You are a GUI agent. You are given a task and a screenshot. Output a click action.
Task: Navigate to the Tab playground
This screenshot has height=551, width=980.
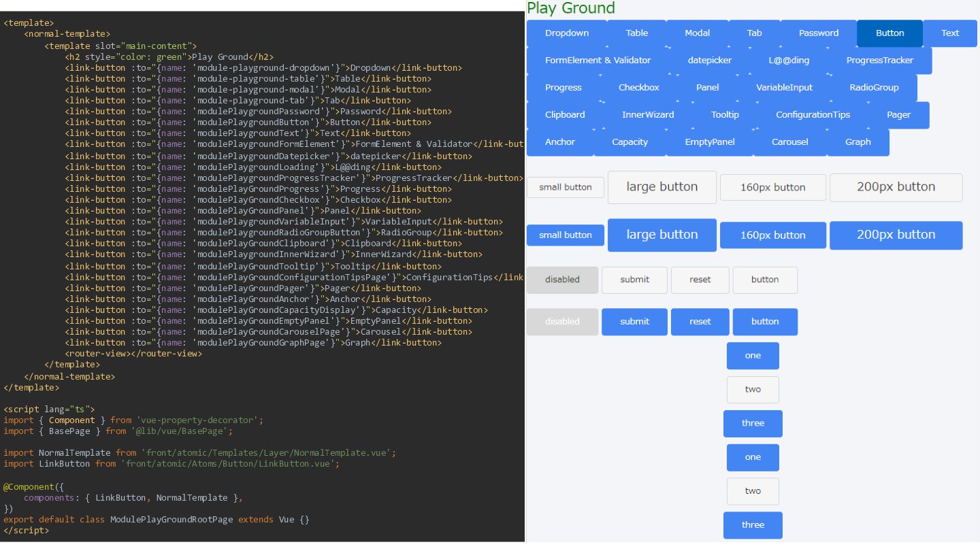point(755,33)
